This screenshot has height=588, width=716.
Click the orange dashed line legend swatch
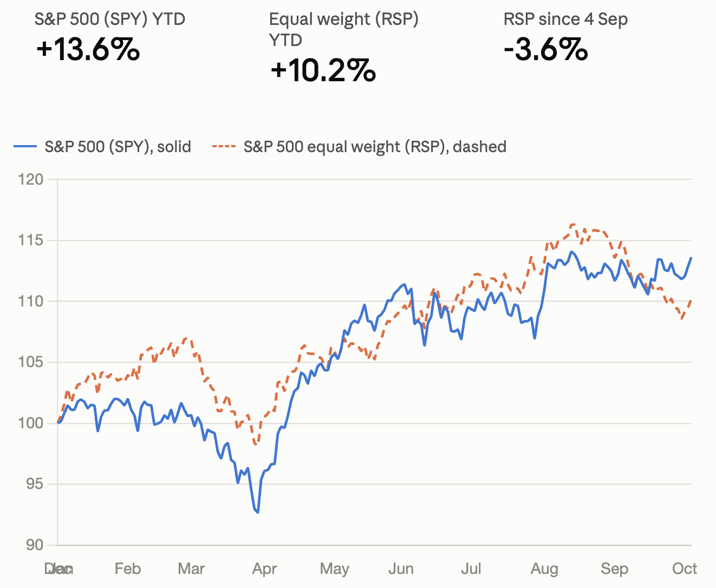(x=224, y=147)
